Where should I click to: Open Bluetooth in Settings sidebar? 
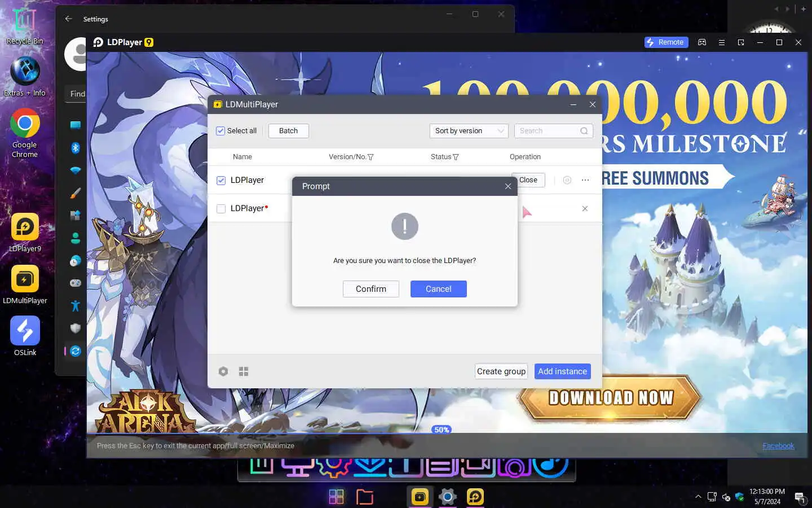point(76,148)
